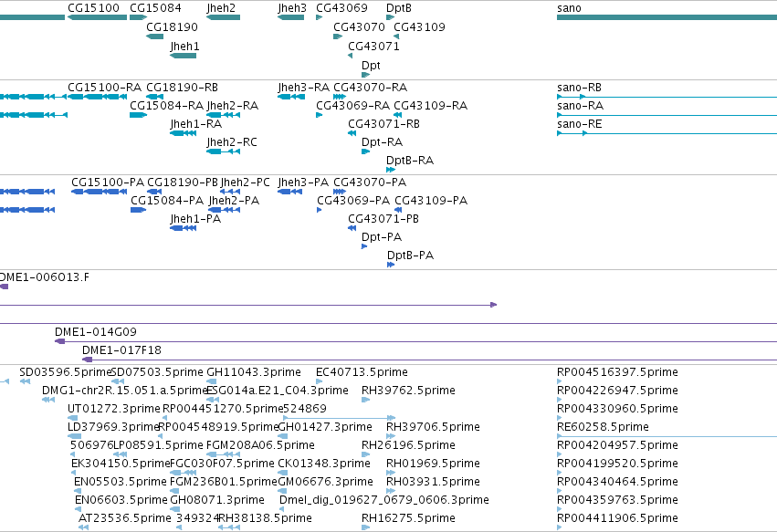This screenshot has height=532, width=777.
Task: Select the CG15100 gene feature
Action: coord(97,17)
